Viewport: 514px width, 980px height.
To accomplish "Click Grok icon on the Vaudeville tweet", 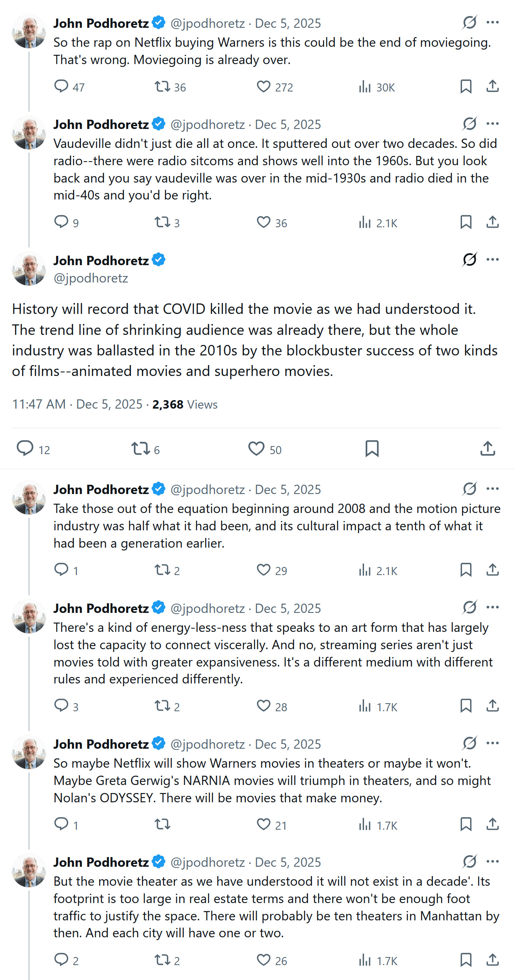I will pos(470,124).
